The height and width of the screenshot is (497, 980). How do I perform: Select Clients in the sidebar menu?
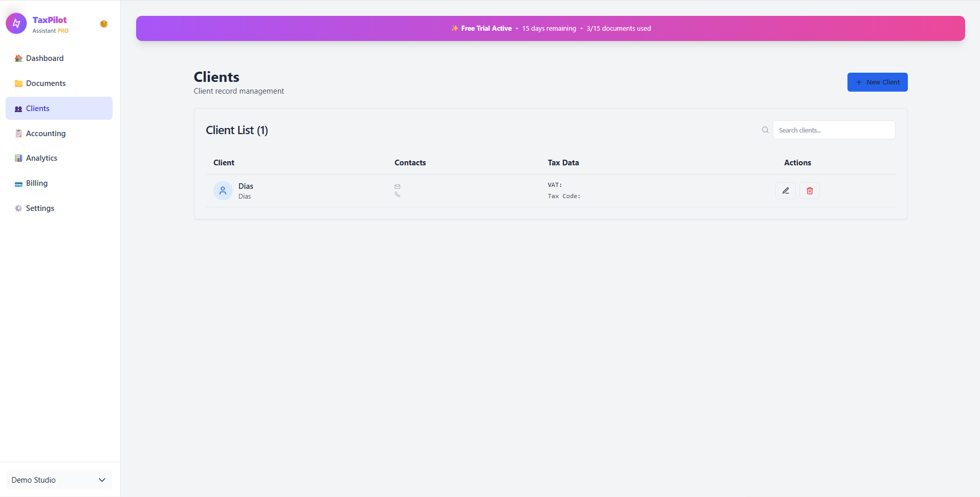(x=37, y=108)
